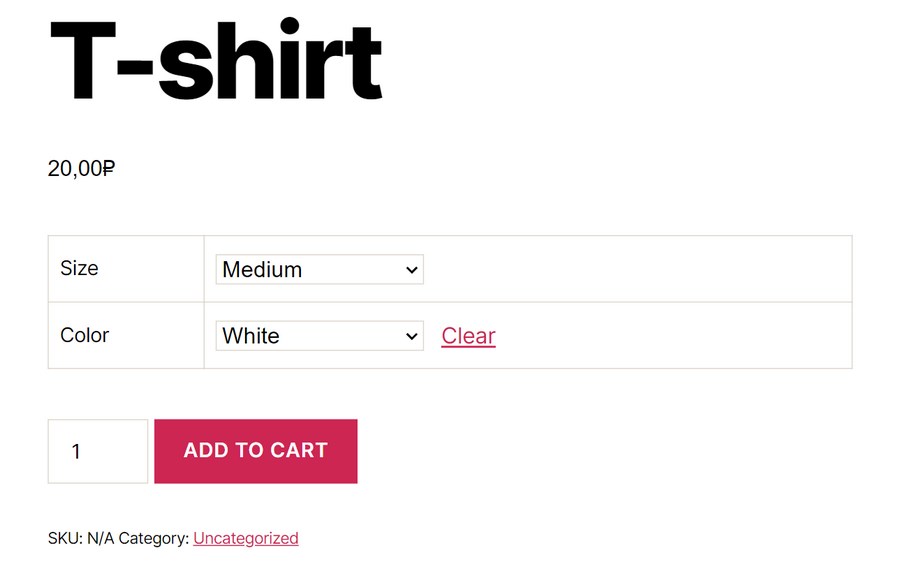Click the chevron arrow on Color select
900x576 pixels.
point(411,336)
